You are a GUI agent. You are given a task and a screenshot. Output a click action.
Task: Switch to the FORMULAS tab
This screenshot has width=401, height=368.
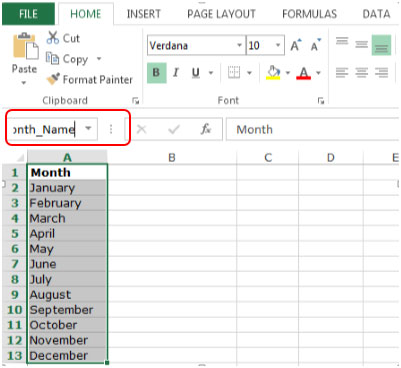309,14
